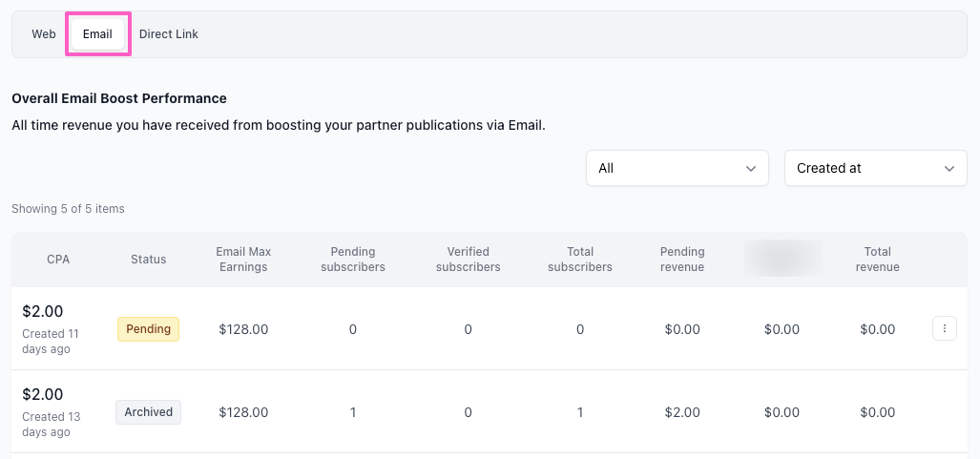Image resolution: width=980 pixels, height=459 pixels.
Task: Open the Created at sort dropdown
Action: pos(875,168)
